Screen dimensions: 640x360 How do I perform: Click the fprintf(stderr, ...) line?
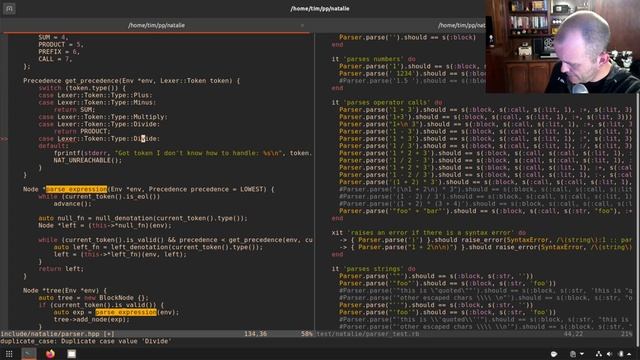click(x=183, y=153)
